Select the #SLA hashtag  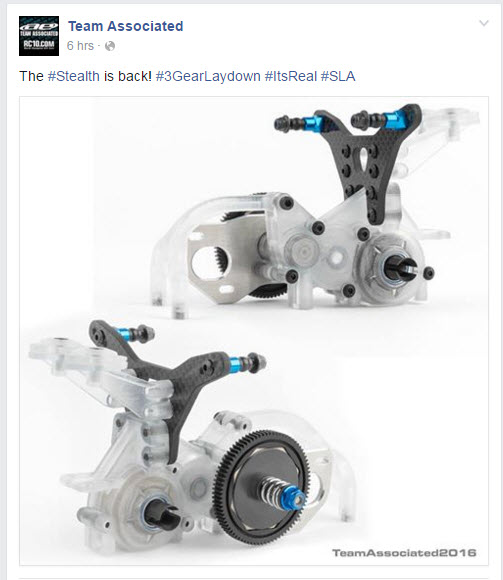click(x=338, y=76)
